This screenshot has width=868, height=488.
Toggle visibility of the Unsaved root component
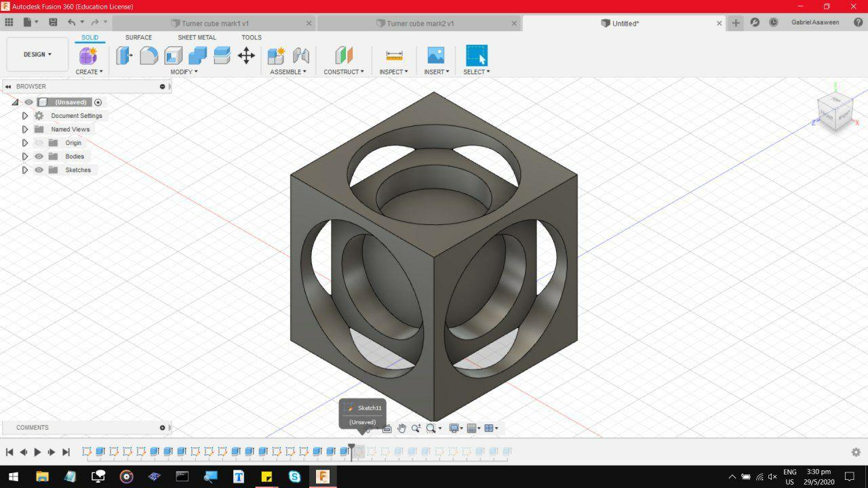pos(28,102)
